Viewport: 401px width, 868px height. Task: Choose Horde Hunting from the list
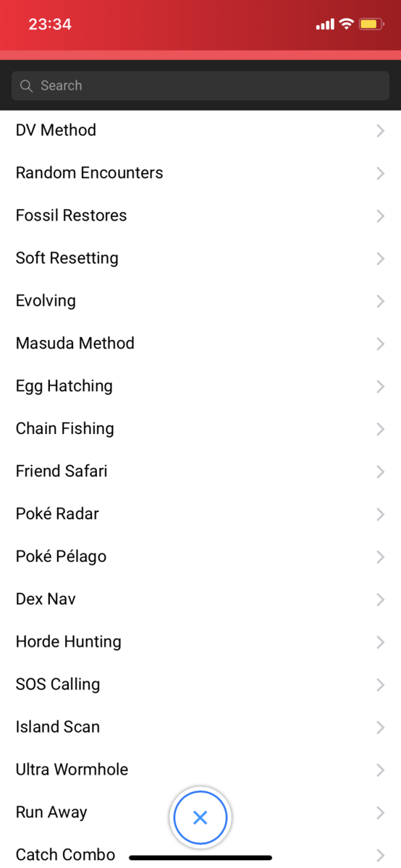[200, 642]
